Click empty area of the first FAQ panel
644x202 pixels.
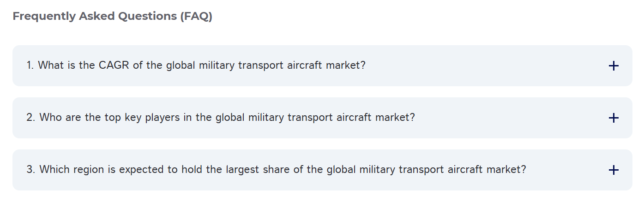(x=485, y=66)
